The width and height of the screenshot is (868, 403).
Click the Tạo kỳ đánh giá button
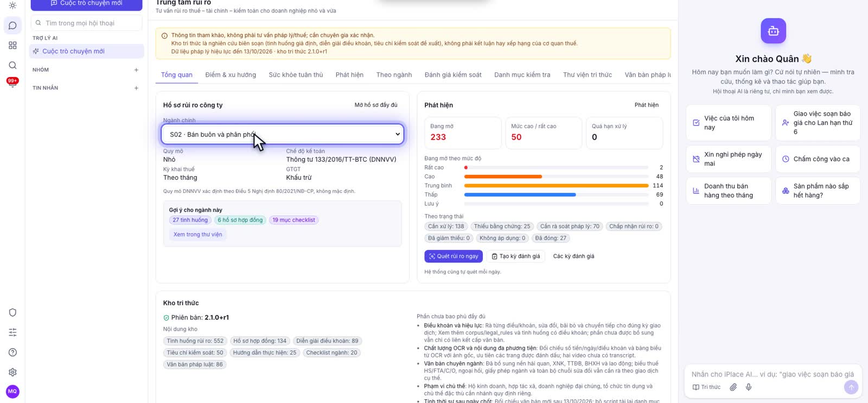[516, 256]
